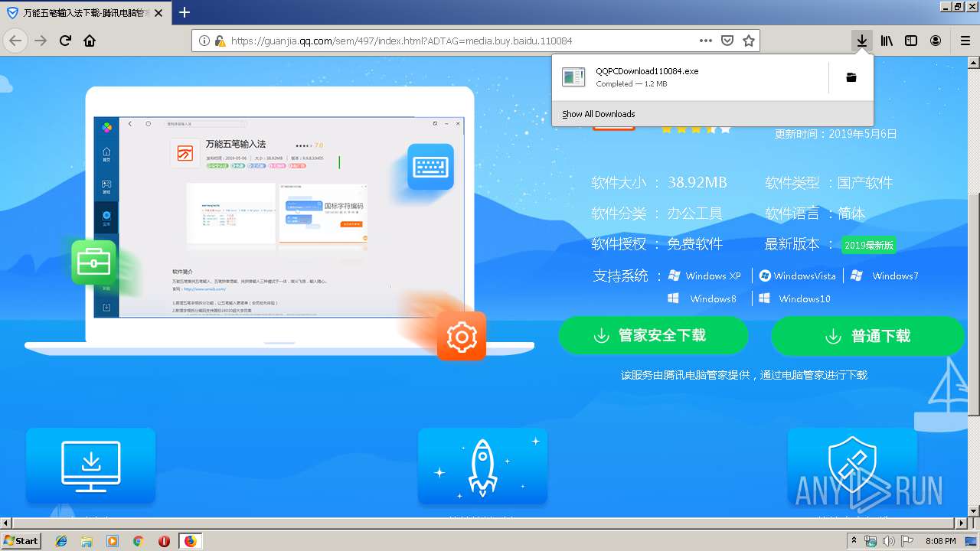Image resolution: width=980 pixels, height=551 pixels.
Task: Open the Firefox hamburger menu
Action: click(965, 41)
